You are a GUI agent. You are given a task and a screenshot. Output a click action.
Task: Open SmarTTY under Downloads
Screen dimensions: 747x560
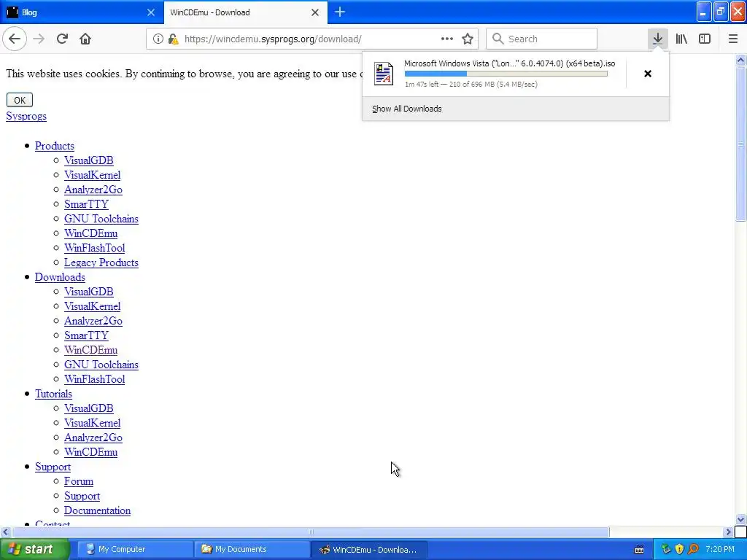tap(86, 335)
